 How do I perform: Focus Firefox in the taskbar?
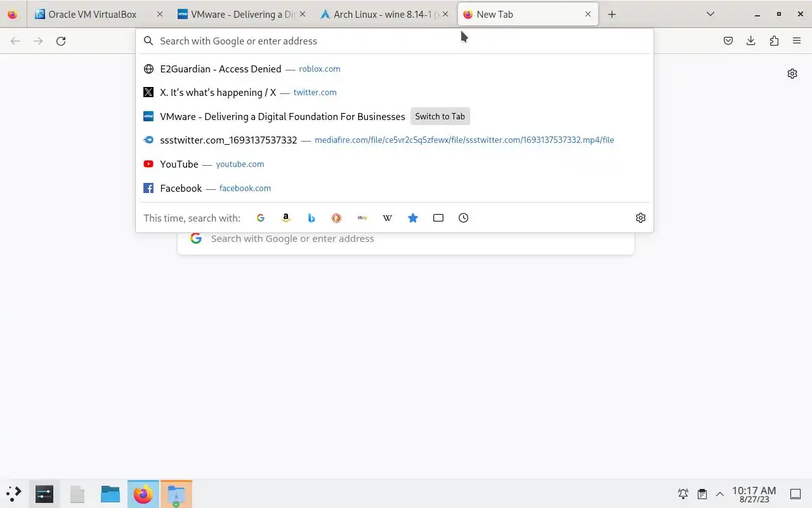pyautogui.click(x=143, y=493)
